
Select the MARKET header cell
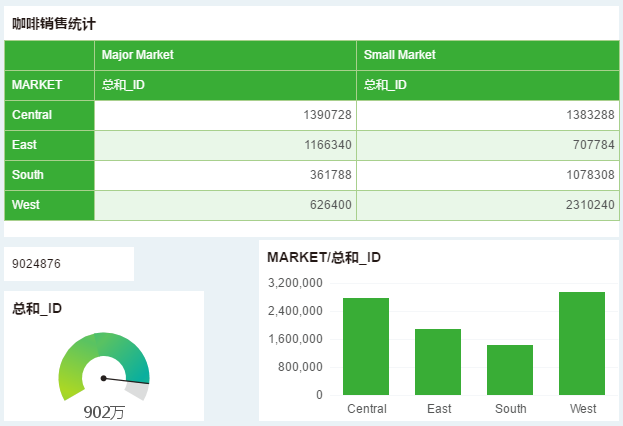coord(37,85)
